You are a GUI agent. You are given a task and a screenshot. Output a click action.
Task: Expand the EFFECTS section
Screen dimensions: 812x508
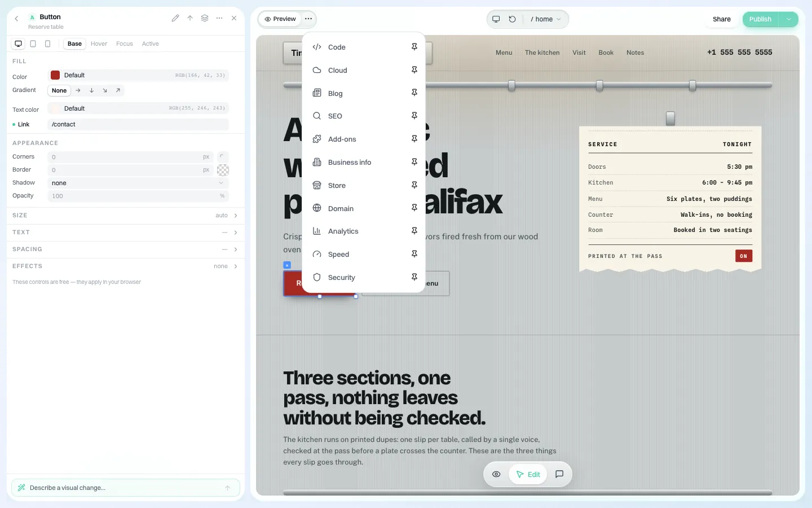pos(125,266)
